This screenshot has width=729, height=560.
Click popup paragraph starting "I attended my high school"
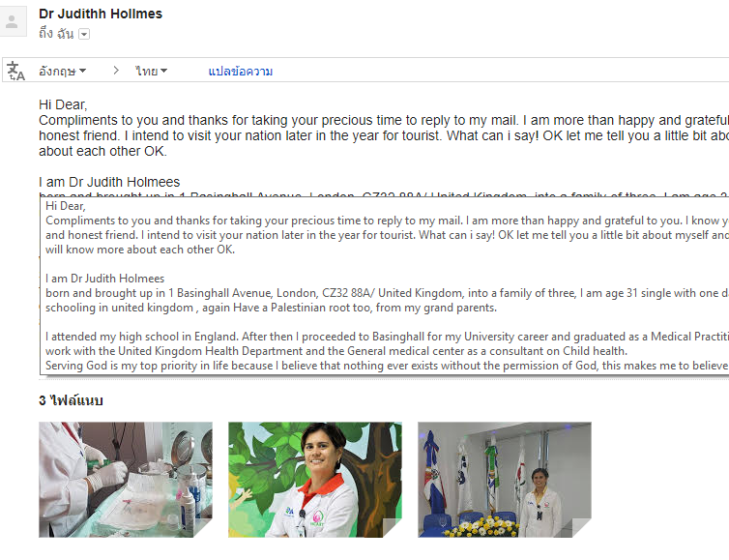click(x=387, y=343)
